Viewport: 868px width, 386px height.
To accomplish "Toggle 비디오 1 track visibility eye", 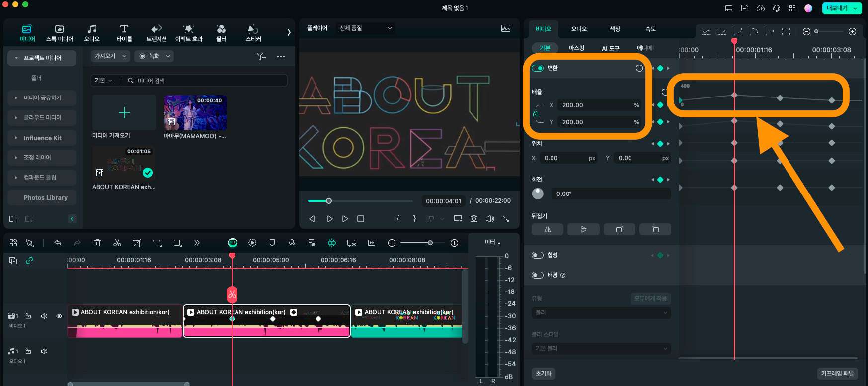I will click(x=59, y=316).
